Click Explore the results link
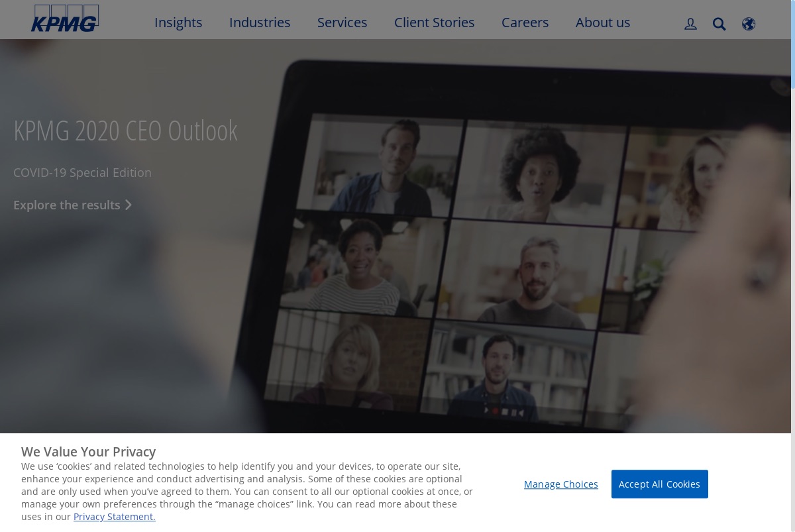This screenshot has height=532, width=795. point(73,205)
